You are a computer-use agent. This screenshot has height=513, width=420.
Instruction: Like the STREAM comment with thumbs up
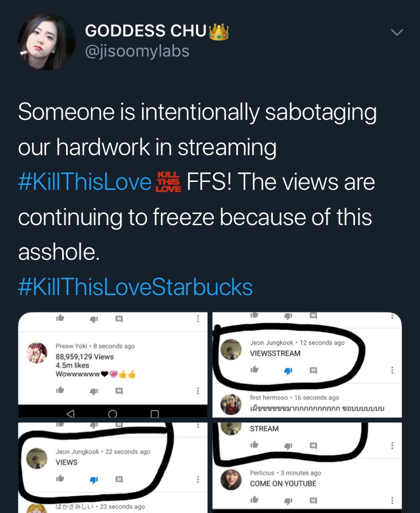tap(255, 446)
